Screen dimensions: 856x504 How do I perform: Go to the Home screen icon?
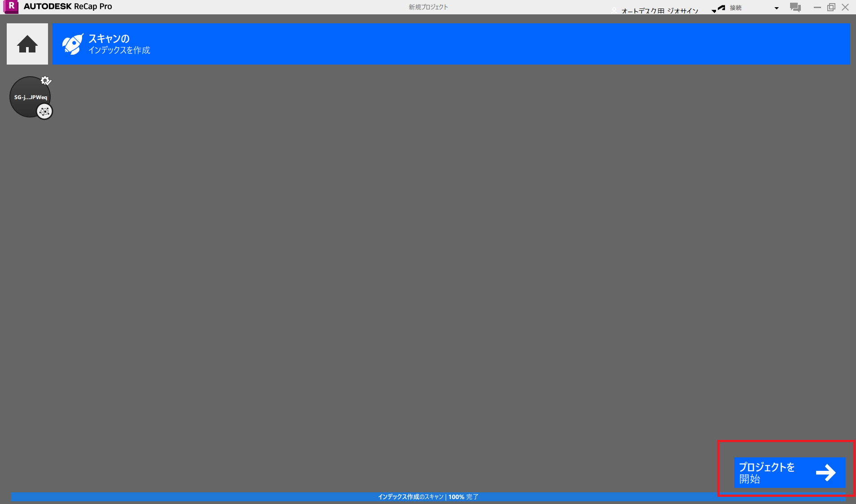coord(27,44)
